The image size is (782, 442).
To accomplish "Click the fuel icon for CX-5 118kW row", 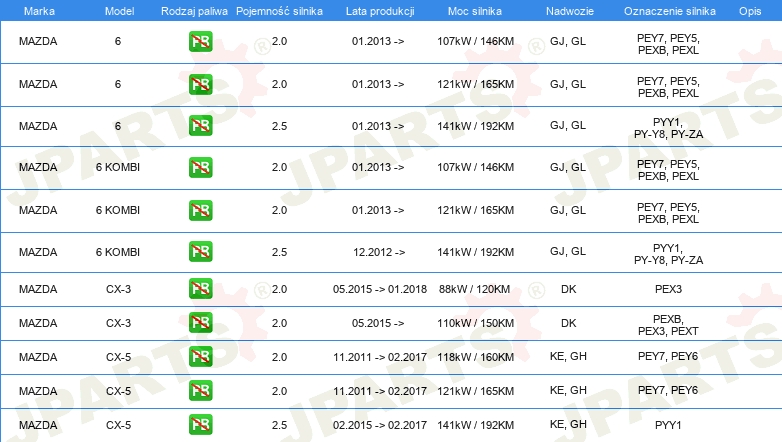I will pos(200,357).
